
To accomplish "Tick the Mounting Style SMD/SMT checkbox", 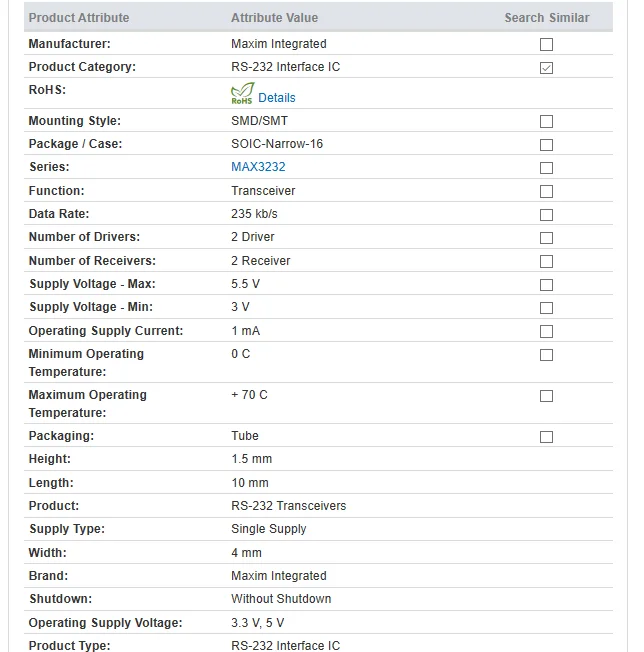I will pos(546,121).
